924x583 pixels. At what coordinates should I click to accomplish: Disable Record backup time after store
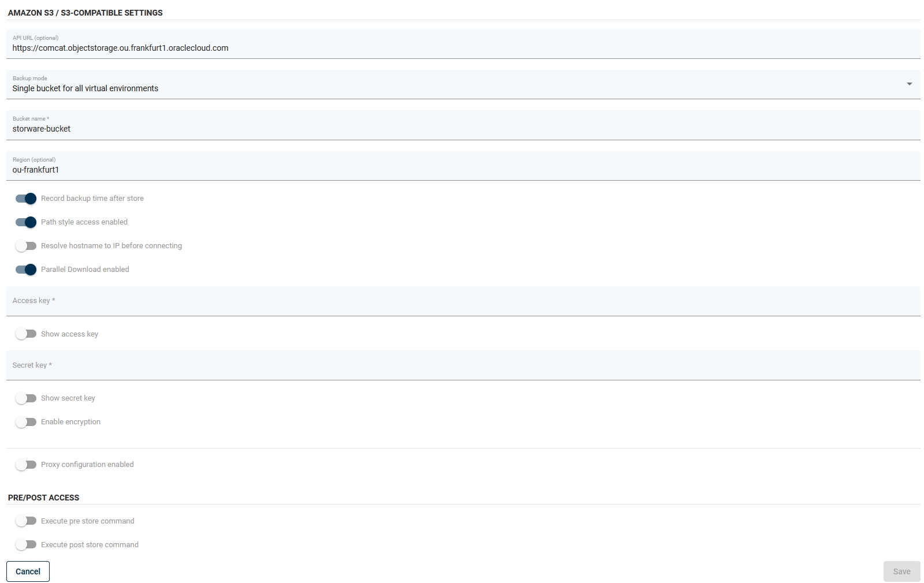(26, 199)
